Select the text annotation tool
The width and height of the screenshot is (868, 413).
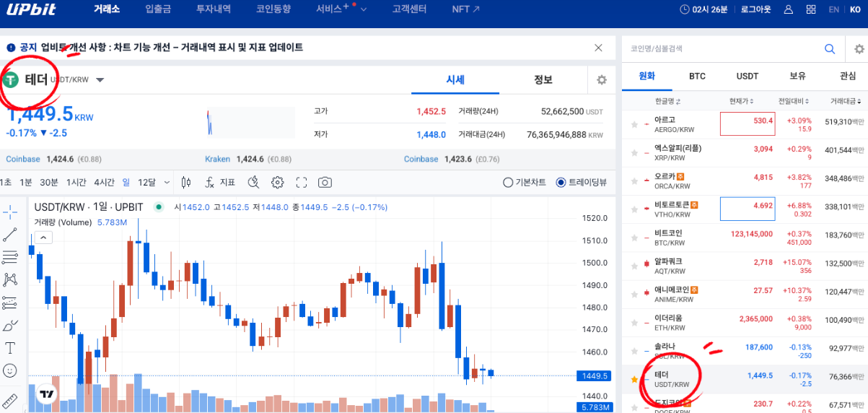(x=10, y=347)
